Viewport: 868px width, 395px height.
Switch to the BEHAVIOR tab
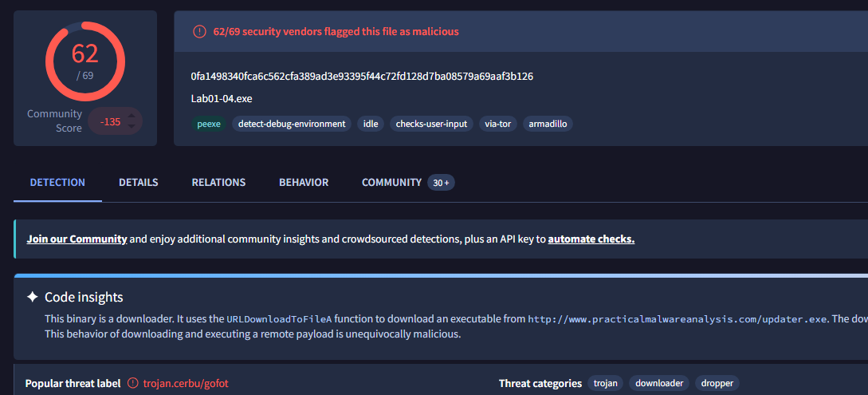pyautogui.click(x=304, y=182)
